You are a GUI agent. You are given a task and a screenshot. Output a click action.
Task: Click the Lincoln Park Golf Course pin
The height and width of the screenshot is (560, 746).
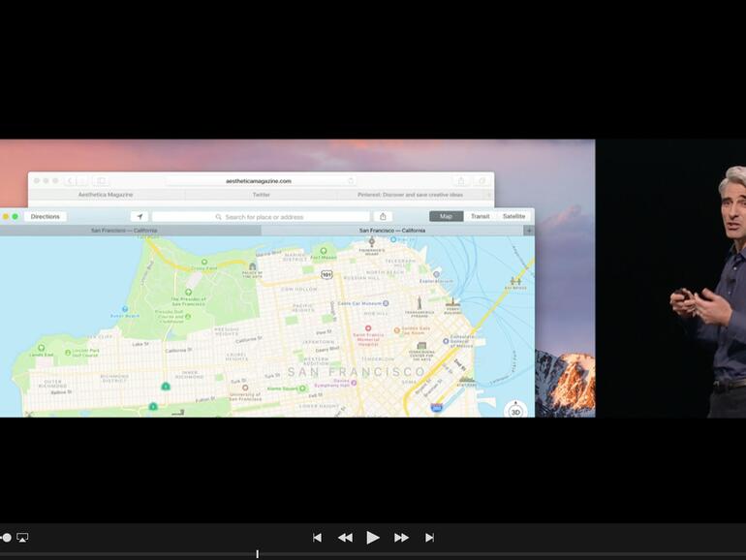click(x=68, y=353)
